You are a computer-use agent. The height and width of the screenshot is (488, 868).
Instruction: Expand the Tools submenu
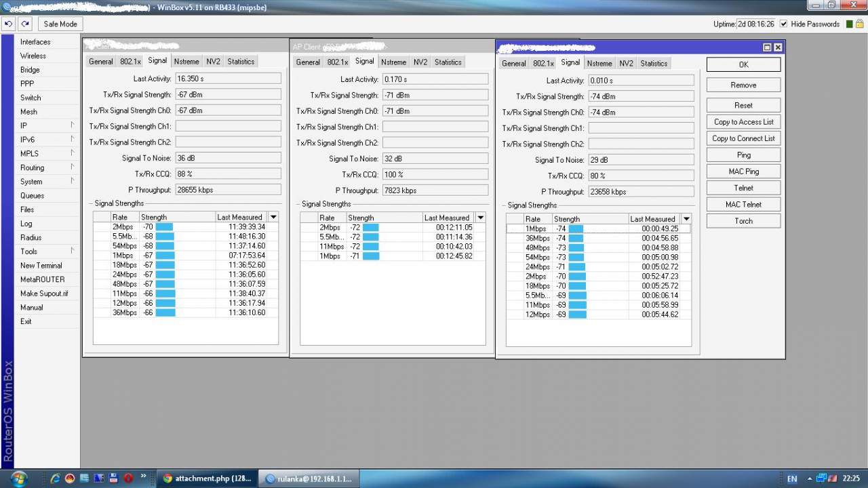[x=46, y=251]
